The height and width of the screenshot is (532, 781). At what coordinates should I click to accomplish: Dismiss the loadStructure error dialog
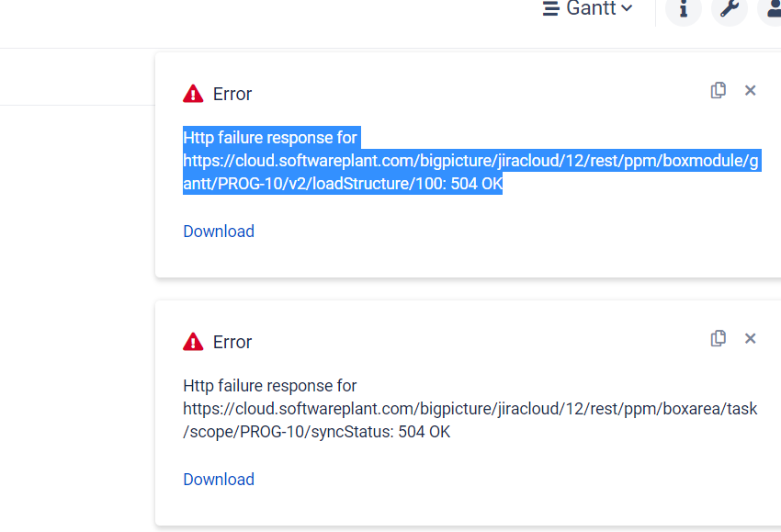click(x=750, y=90)
